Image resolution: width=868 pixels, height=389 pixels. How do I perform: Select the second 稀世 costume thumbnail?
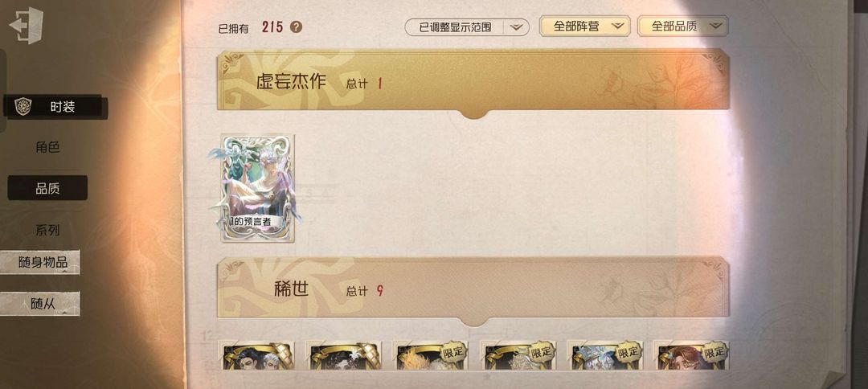(345, 356)
